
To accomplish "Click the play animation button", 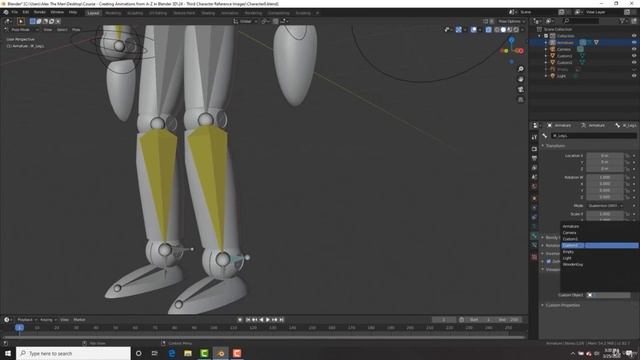I will pyautogui.click(x=268, y=320).
